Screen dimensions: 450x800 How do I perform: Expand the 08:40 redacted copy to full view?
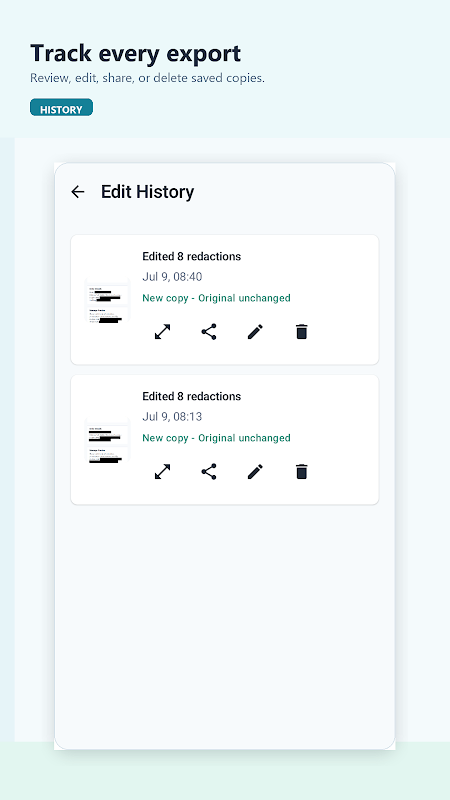pyautogui.click(x=162, y=332)
